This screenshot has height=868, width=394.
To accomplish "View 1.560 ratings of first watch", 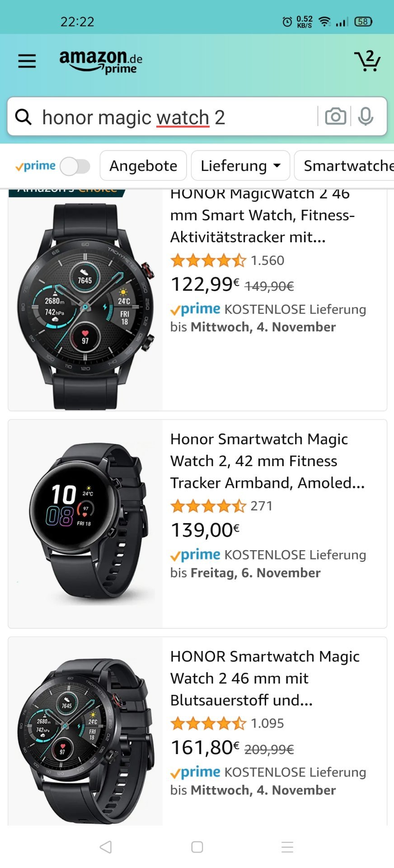I will click(x=267, y=260).
